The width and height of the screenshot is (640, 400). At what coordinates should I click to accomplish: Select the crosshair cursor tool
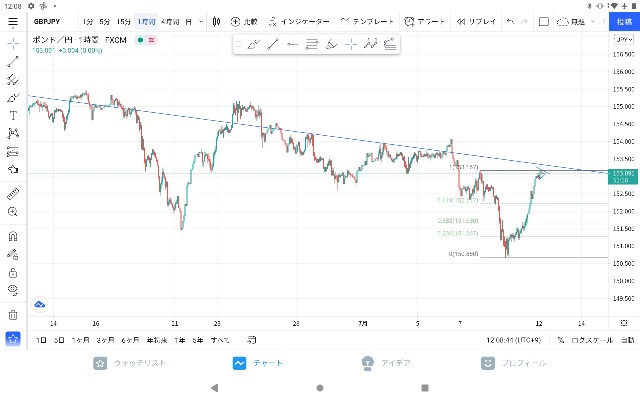coord(13,43)
